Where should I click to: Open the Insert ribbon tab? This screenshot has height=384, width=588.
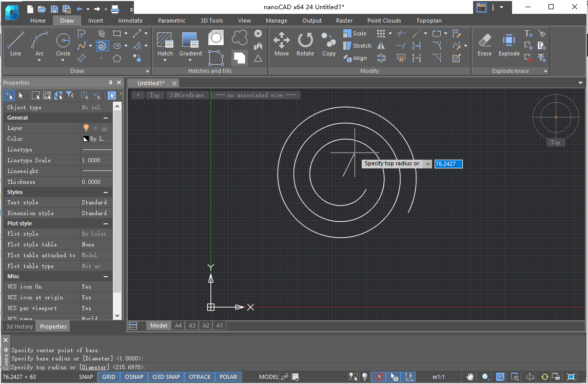pos(95,21)
